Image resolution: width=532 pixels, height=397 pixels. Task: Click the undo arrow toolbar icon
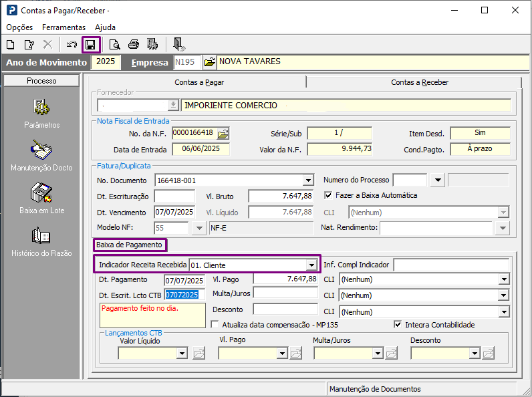click(72, 45)
